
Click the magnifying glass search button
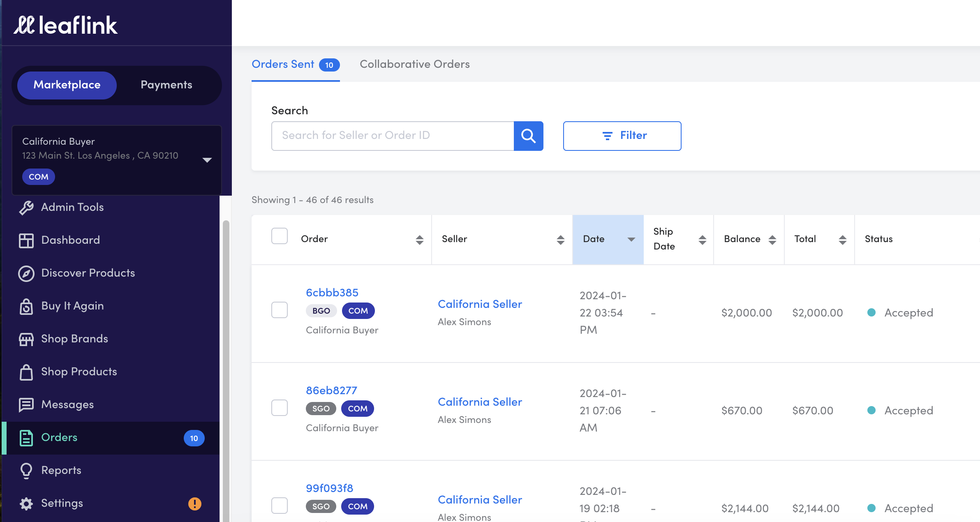click(x=529, y=136)
